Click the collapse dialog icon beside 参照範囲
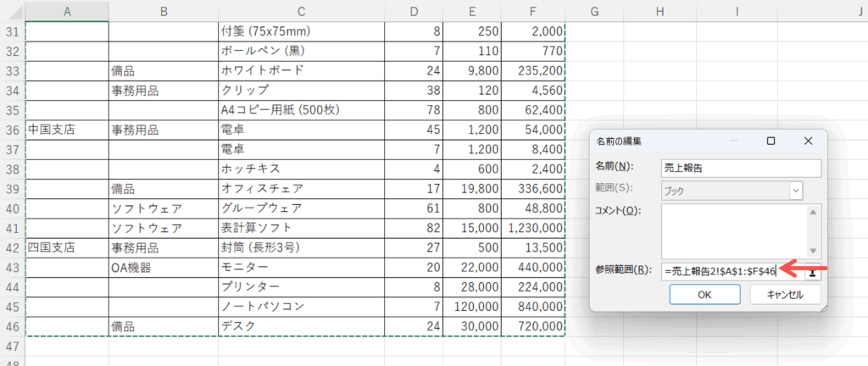Screen dimensions: 868x366 (813, 271)
